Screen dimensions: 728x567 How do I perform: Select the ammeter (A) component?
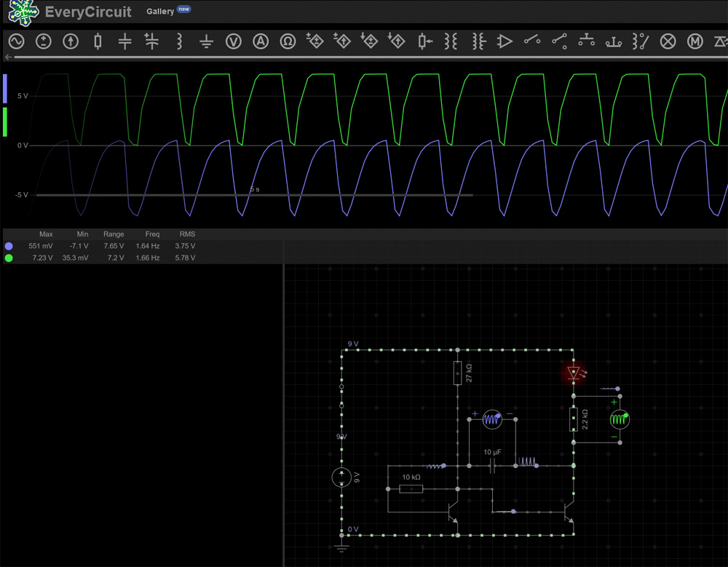[x=261, y=41]
